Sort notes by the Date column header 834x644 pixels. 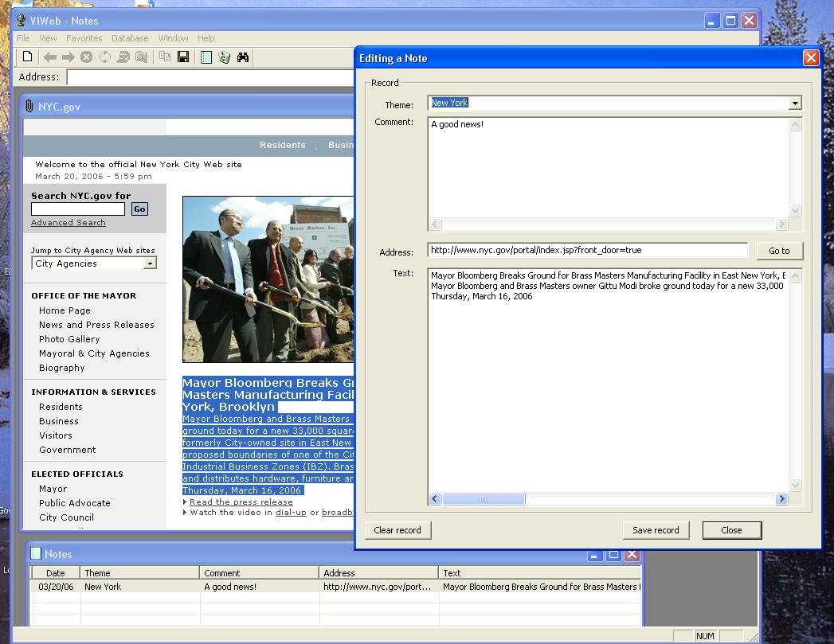tap(55, 573)
